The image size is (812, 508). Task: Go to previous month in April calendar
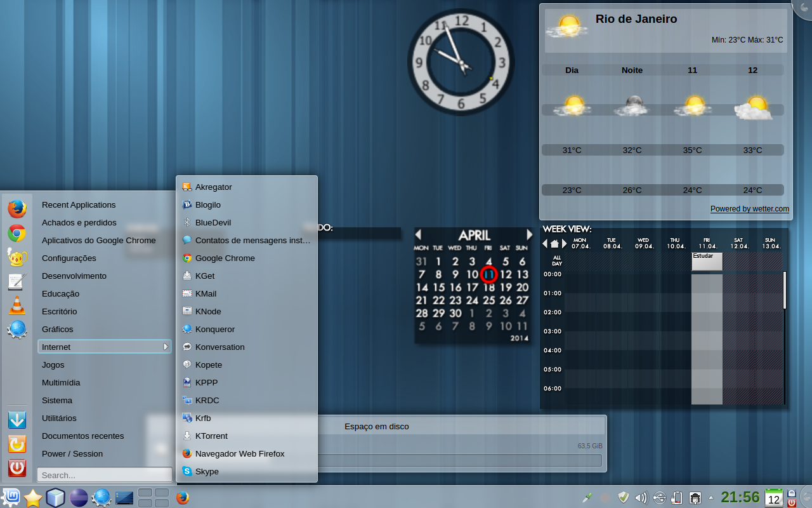pos(418,235)
